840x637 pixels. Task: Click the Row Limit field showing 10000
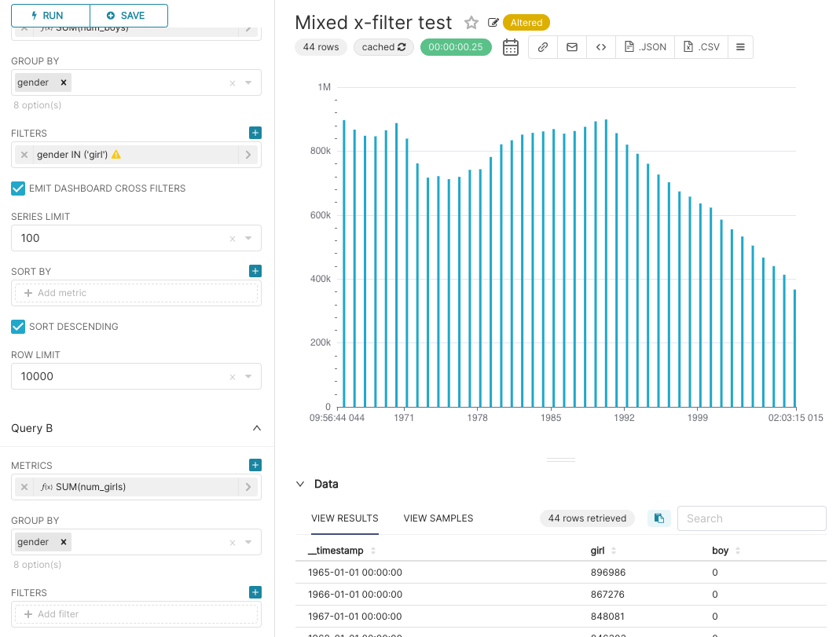coord(136,376)
